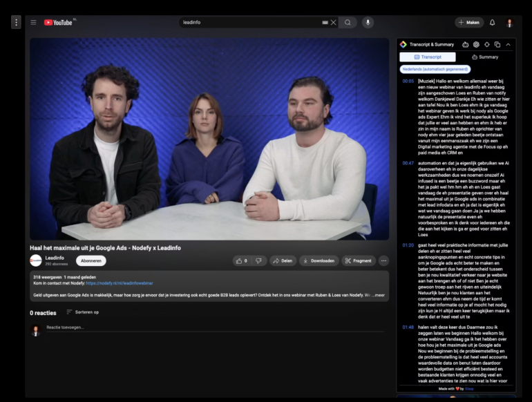Create a clip with Fragment
The width and height of the screenshot is (532, 402).
pos(359,261)
